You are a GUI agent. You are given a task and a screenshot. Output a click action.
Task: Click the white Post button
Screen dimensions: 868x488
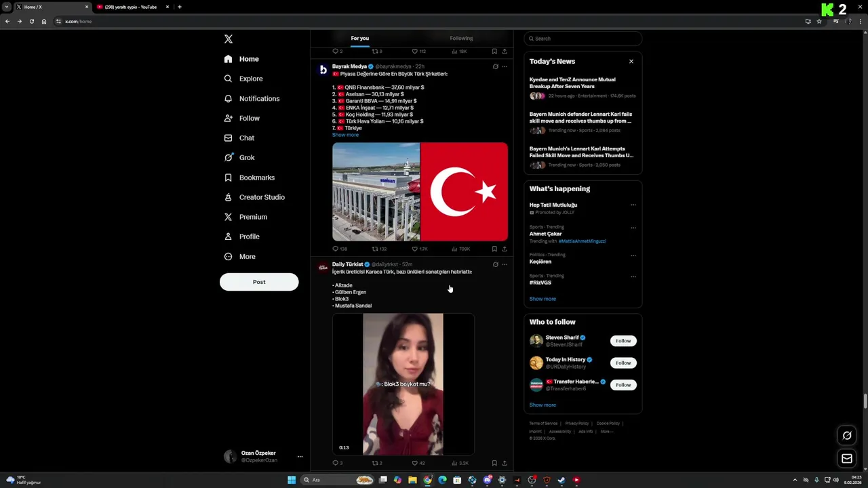click(x=259, y=282)
